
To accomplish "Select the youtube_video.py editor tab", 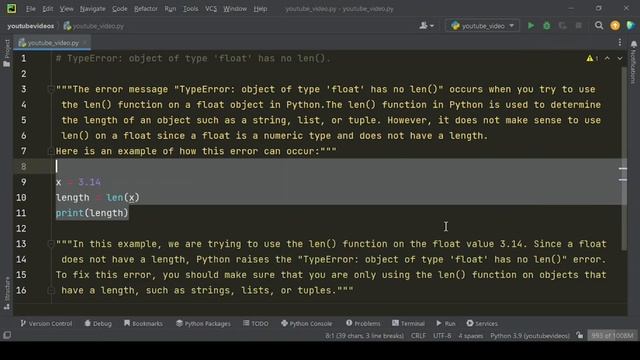I will [53, 42].
